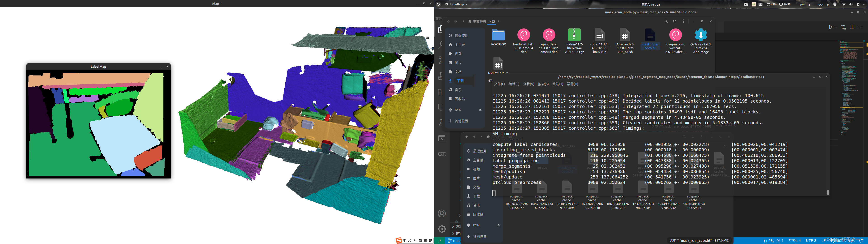This screenshot has height=244, width=868.
Task: Open the run button dropdown arrow
Action: point(836,27)
